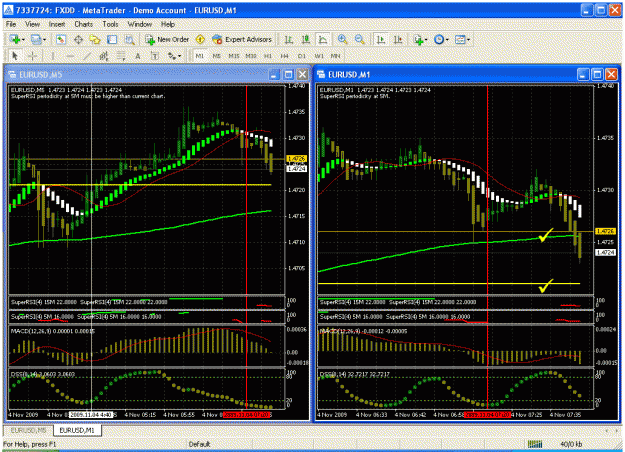Switch timeframe to M30
This screenshot has width=625, height=452.
point(251,56)
